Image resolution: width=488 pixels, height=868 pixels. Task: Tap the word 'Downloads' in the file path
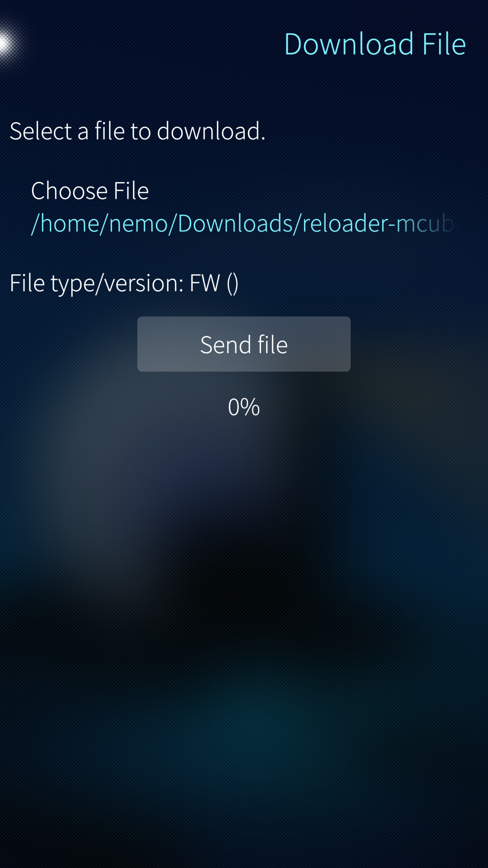click(235, 223)
